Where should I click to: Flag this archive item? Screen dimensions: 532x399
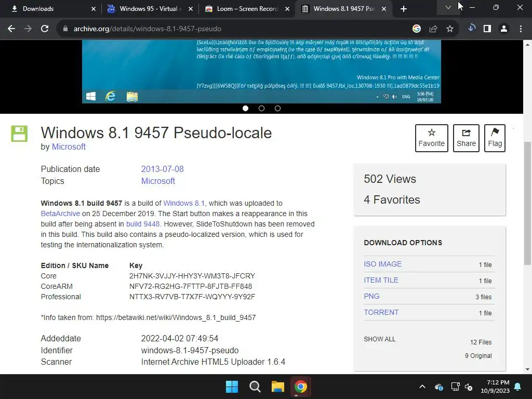click(495, 138)
